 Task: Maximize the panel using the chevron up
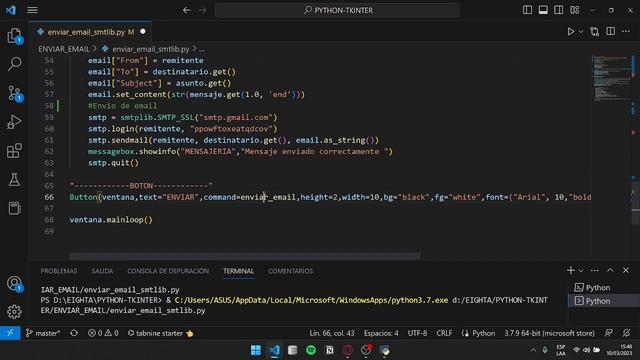[610, 270]
